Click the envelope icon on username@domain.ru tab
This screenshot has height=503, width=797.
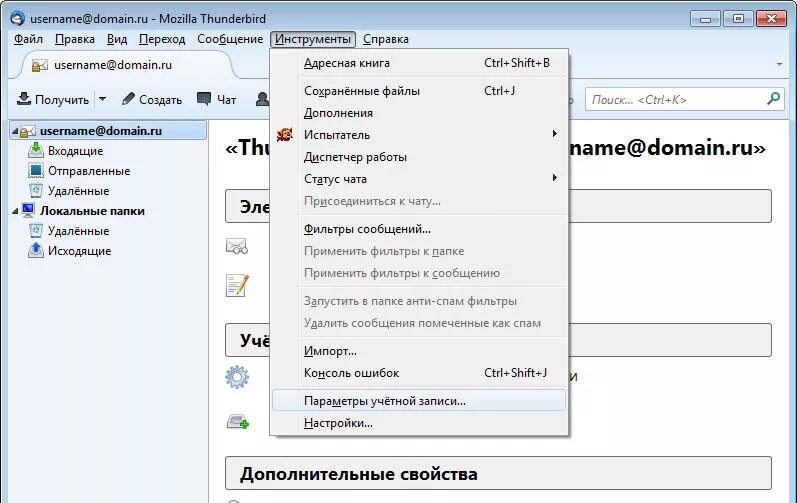40,66
